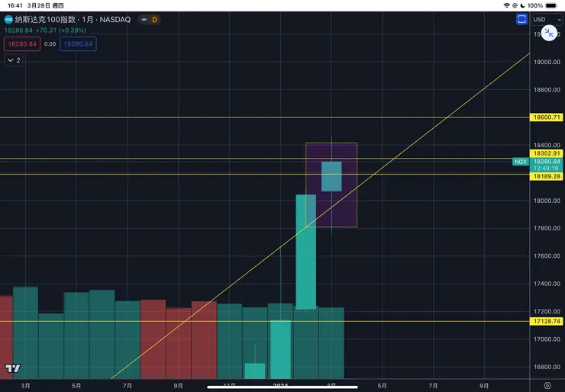Tap the 100% battery percentage text

535,5
